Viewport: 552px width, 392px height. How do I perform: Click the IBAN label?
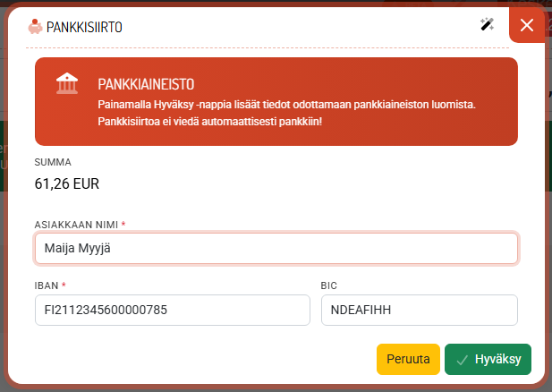tap(47, 285)
